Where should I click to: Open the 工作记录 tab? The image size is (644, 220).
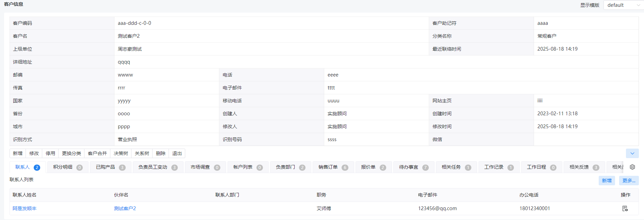[499, 167]
